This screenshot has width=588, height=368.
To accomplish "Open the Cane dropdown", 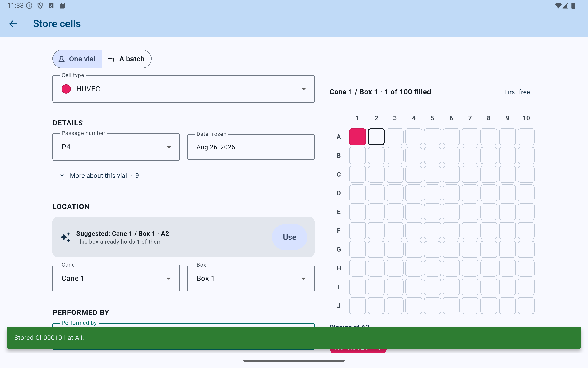I will click(116, 279).
